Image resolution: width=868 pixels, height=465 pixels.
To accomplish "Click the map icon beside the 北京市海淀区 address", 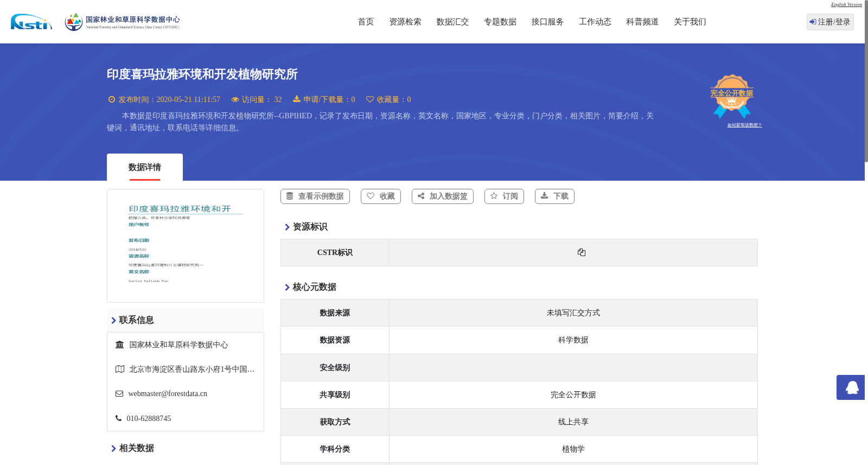I will (120, 369).
